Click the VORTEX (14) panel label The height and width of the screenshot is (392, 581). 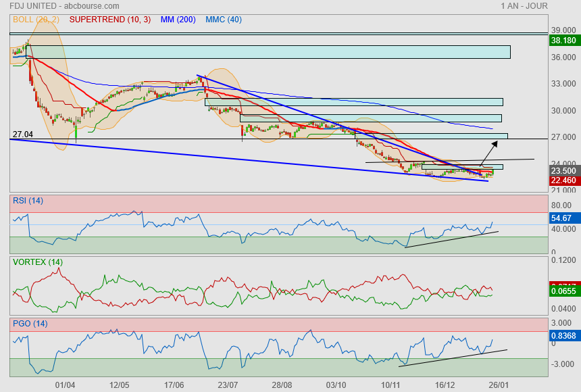(x=37, y=262)
